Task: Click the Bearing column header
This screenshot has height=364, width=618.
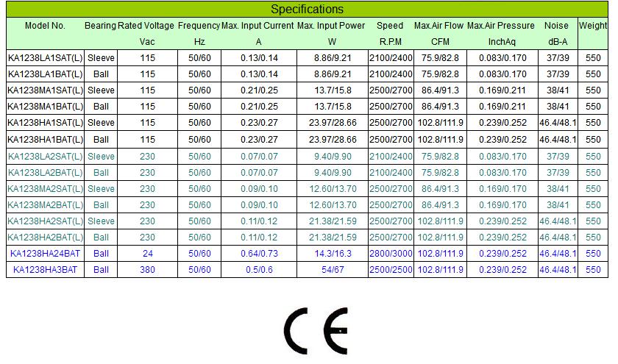Action: 100,25
